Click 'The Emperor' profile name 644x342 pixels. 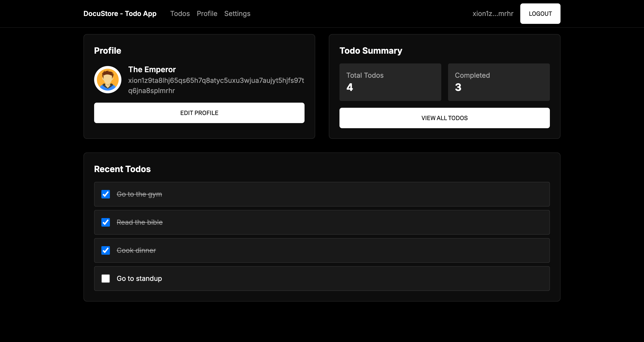(152, 69)
